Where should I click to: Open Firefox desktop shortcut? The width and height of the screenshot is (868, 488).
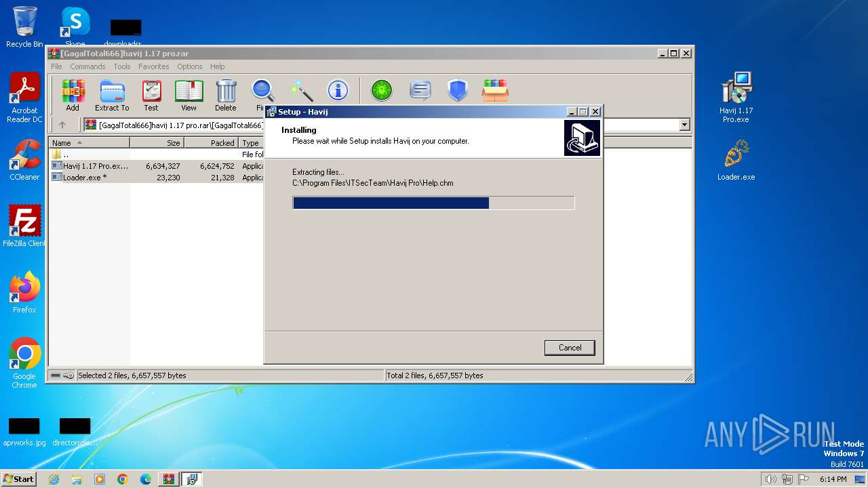pos(24,293)
